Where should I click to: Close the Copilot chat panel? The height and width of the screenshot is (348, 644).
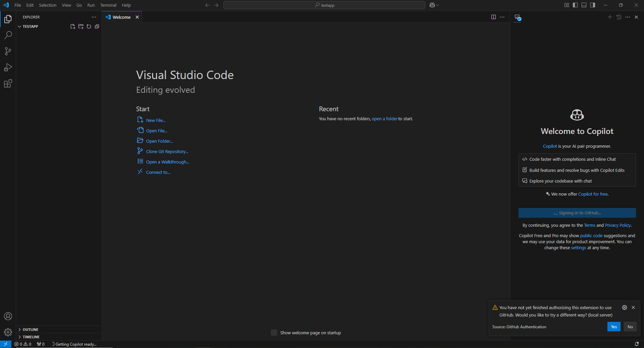(x=636, y=17)
